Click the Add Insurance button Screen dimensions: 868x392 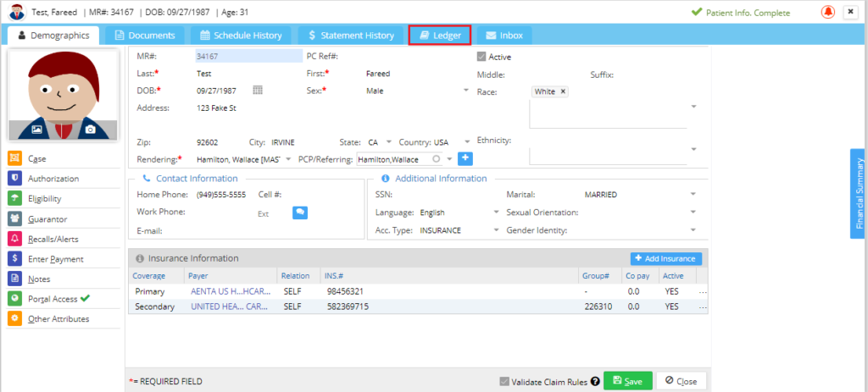pos(666,259)
